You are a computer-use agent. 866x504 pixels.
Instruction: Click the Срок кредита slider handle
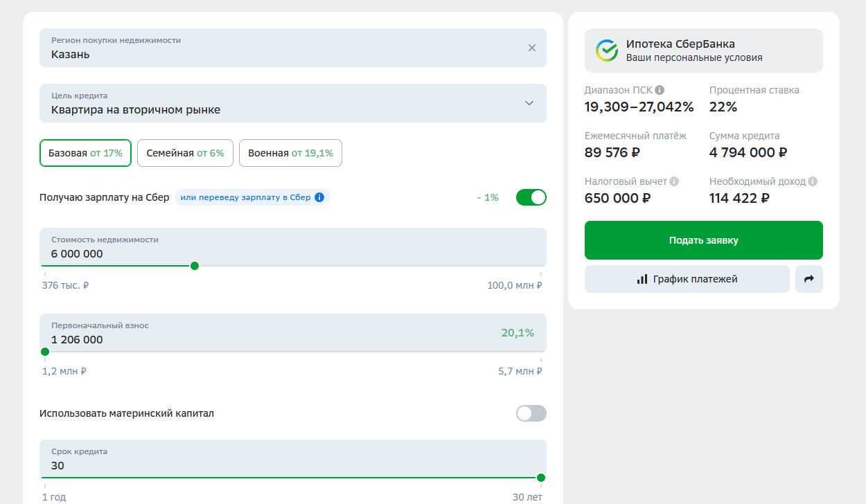click(x=541, y=478)
